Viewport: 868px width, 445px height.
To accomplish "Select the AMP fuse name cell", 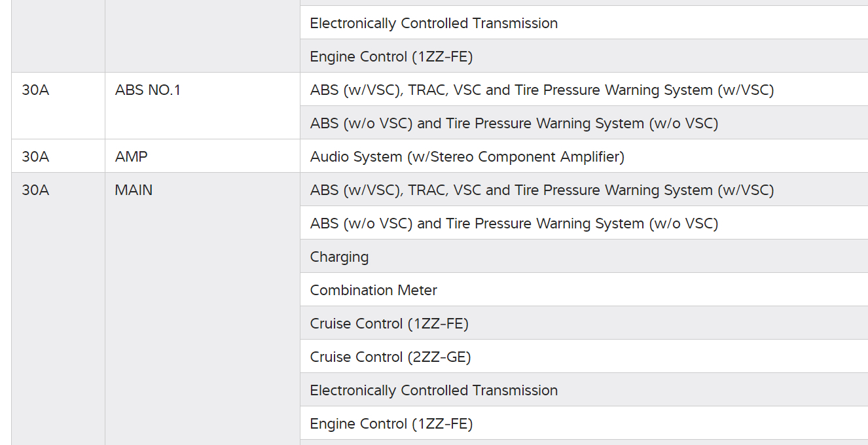I will coord(131,157).
